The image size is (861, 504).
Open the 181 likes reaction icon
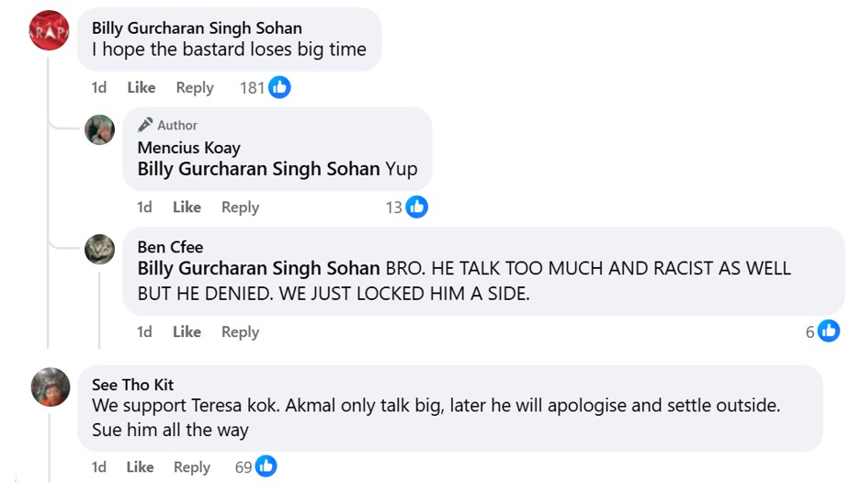click(279, 87)
